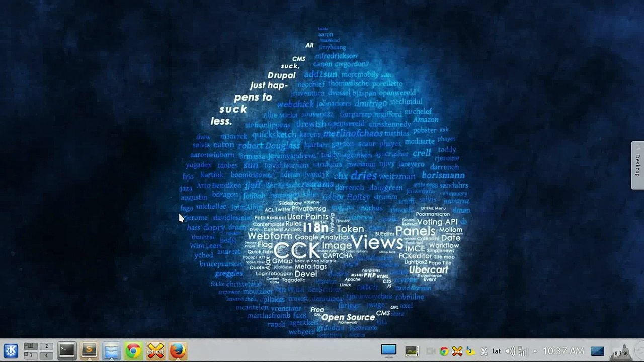Open the network signal tray icon

coord(523,351)
